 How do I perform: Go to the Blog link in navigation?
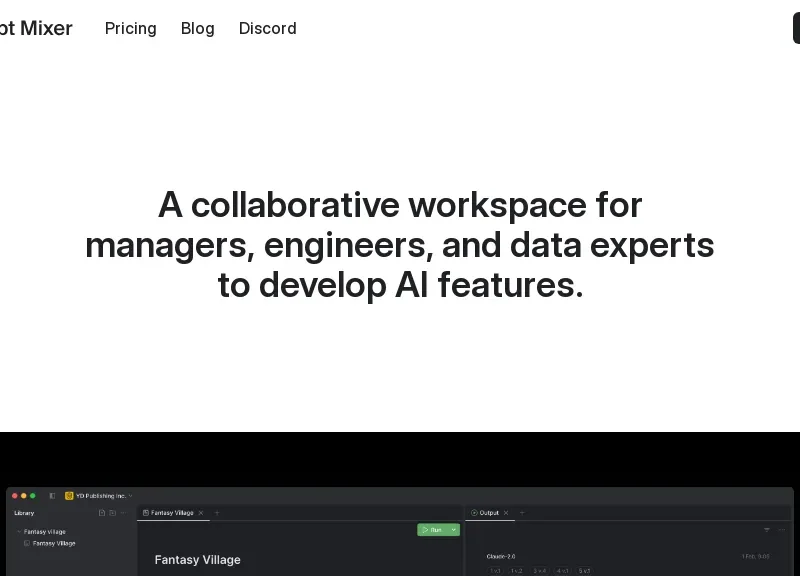point(197,28)
